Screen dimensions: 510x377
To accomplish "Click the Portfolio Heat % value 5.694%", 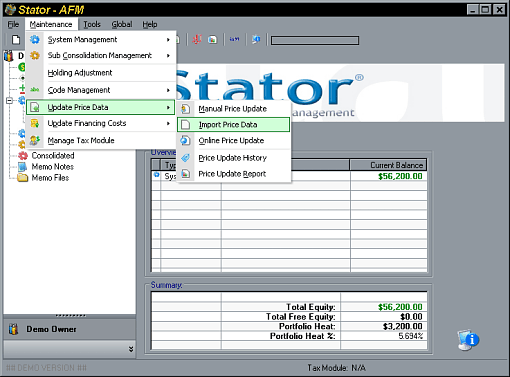I will tap(411, 336).
